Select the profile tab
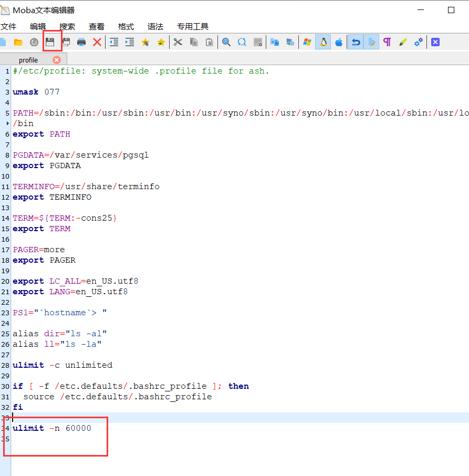 tap(28, 60)
